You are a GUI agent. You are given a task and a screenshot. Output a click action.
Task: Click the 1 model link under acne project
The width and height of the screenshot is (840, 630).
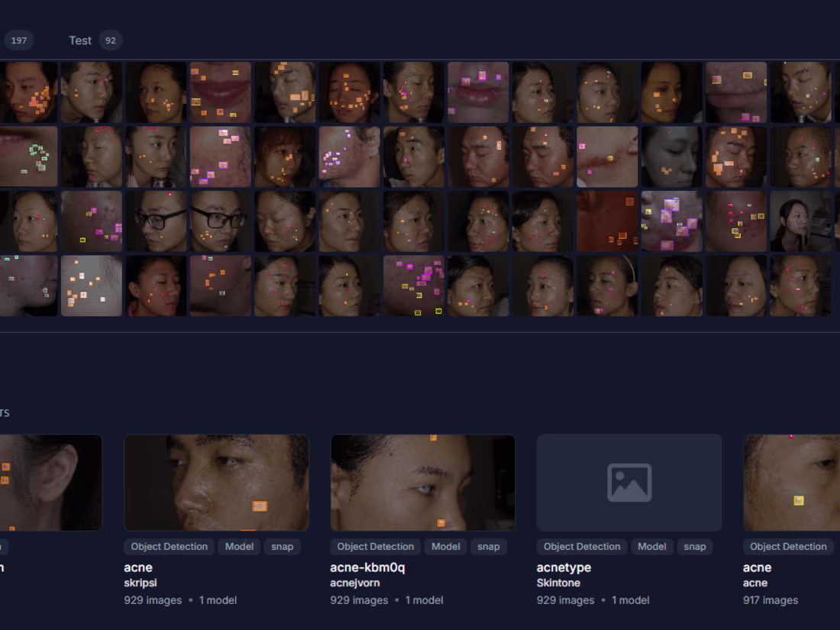(x=218, y=599)
